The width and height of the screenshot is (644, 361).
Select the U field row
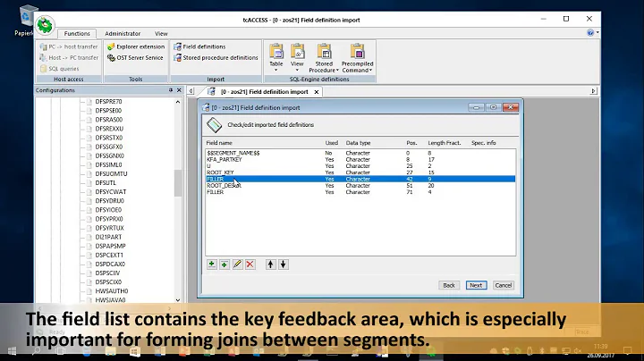(x=360, y=166)
